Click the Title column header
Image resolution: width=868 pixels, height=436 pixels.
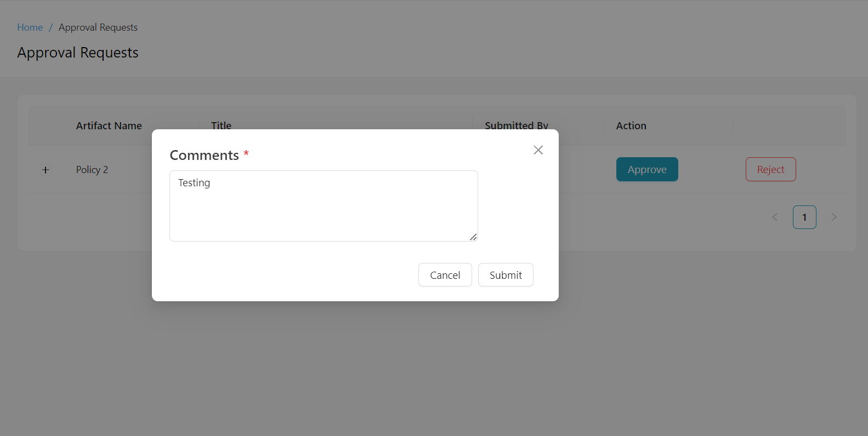coord(221,125)
